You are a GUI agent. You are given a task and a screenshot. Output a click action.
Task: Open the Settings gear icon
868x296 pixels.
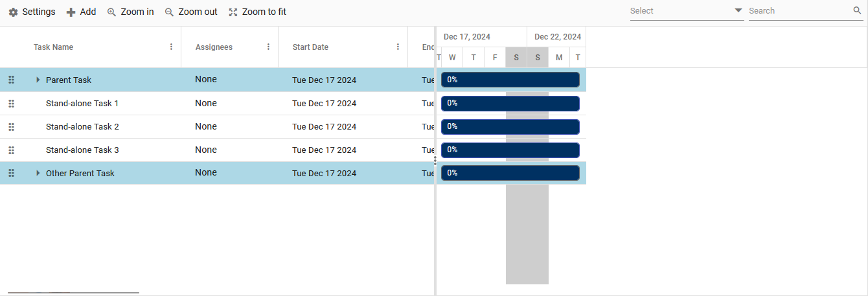click(13, 12)
